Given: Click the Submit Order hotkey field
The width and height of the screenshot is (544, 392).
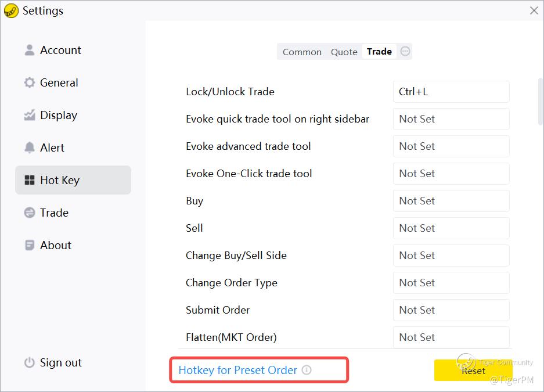Looking at the screenshot, I should (x=451, y=310).
